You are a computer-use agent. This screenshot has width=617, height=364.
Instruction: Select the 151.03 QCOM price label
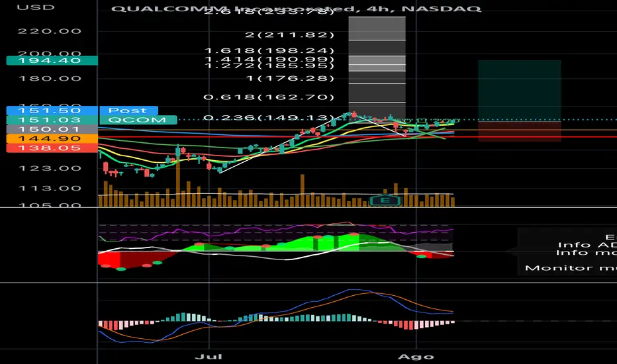coord(52,120)
